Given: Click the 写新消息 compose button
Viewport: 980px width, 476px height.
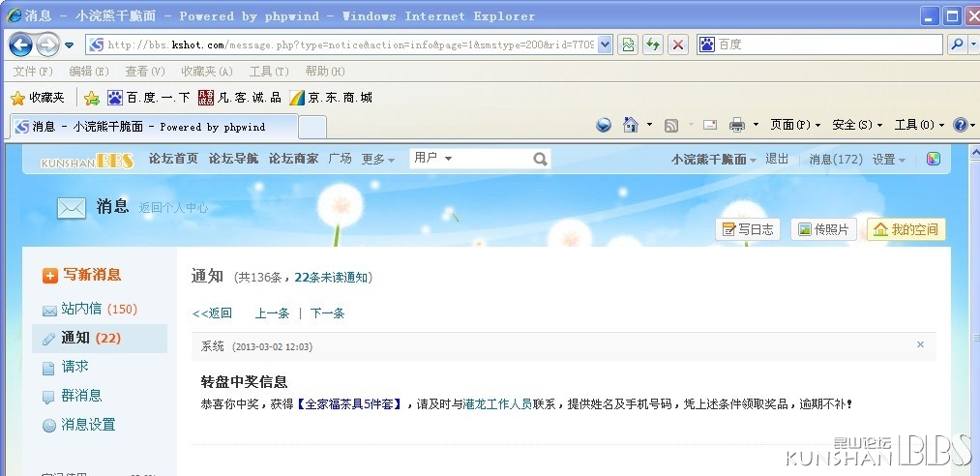Looking at the screenshot, I should [82, 275].
